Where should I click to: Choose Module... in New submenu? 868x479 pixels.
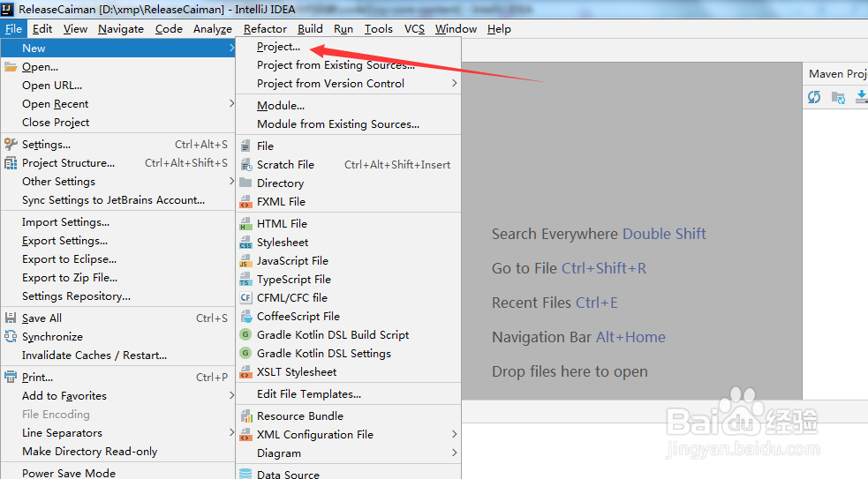click(x=349, y=106)
